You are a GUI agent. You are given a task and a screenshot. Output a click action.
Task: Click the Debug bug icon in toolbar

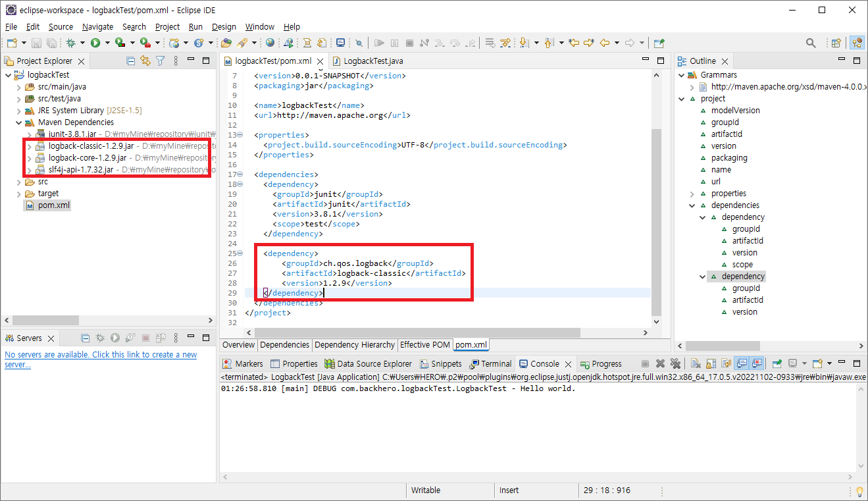(x=70, y=43)
